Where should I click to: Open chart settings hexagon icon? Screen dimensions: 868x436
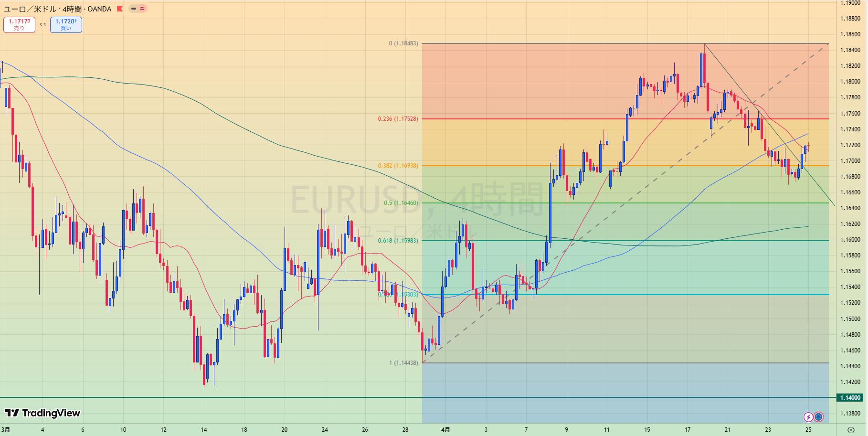pyautogui.click(x=851, y=429)
